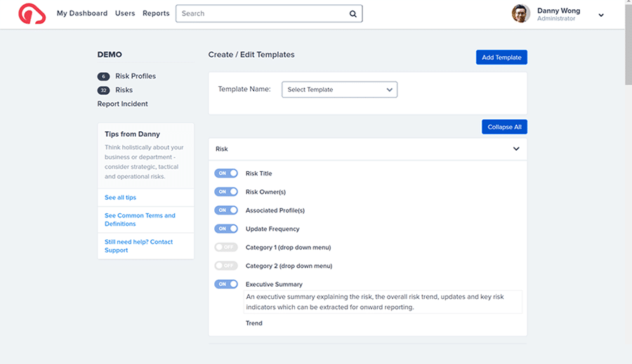Click the search magnifier icon
The height and width of the screenshot is (364, 632).
[353, 14]
